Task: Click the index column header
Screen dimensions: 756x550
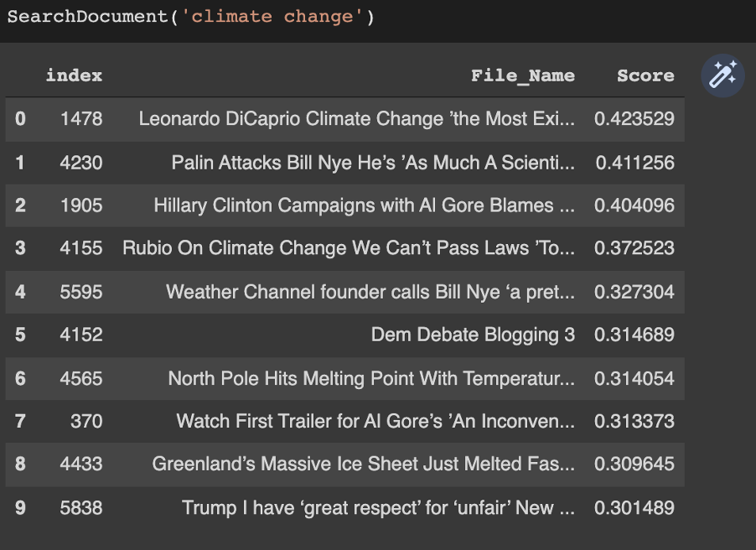Action: pyautogui.click(x=74, y=75)
